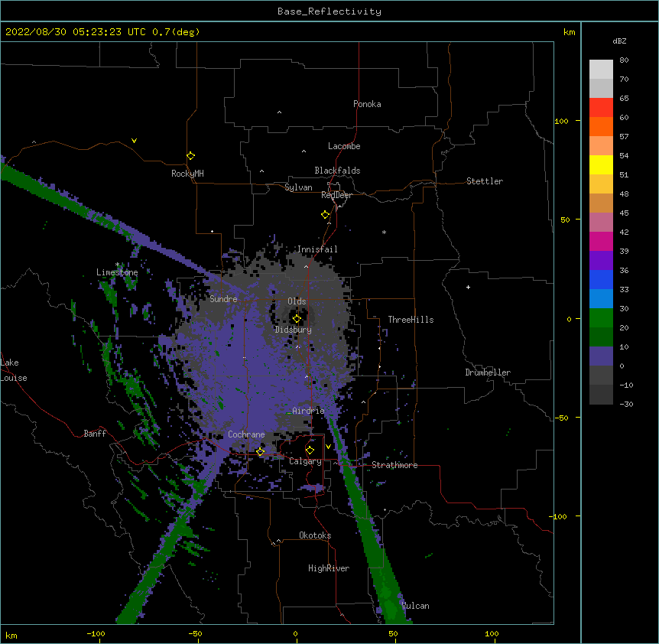The width and height of the screenshot is (659, 644).
Task: Click the Base_Reflectivity title
Action: (x=329, y=11)
